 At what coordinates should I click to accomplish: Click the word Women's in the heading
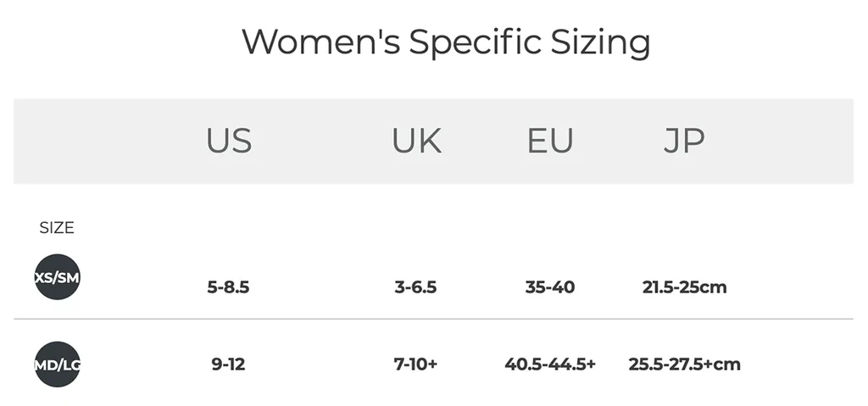(320, 41)
